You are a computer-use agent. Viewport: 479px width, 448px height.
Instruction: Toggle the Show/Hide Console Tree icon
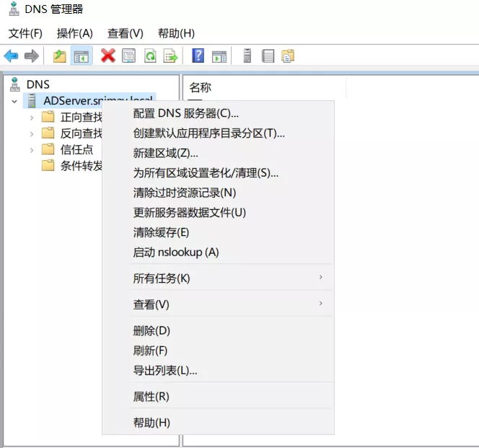tap(81, 56)
